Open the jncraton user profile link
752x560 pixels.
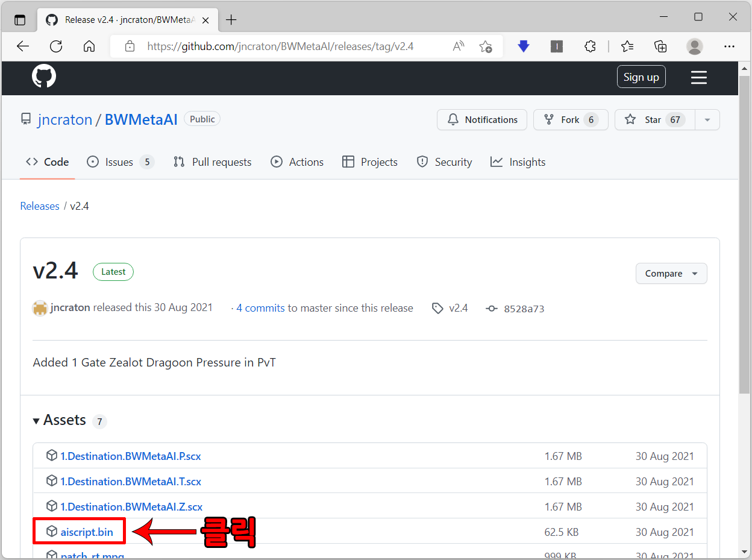(64, 119)
